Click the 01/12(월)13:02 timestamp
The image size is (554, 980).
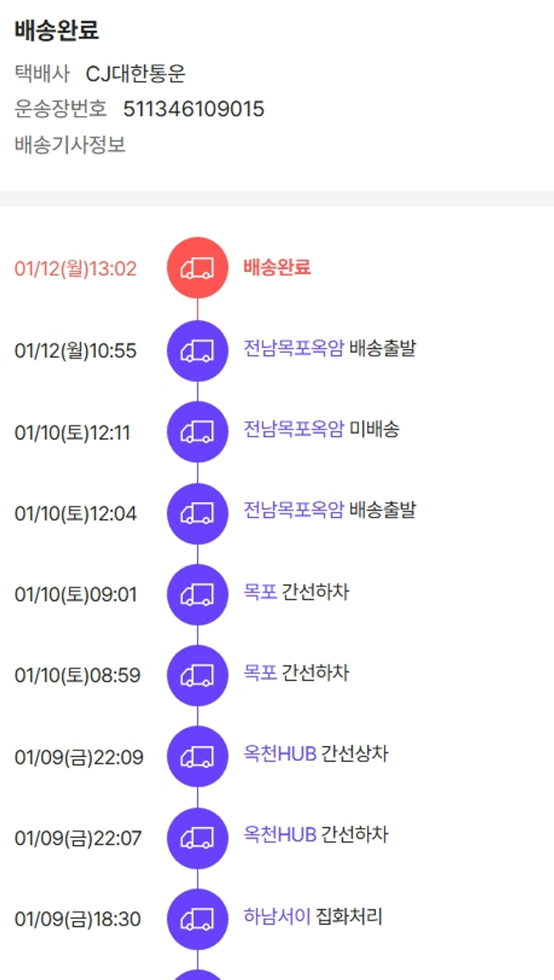point(76,269)
